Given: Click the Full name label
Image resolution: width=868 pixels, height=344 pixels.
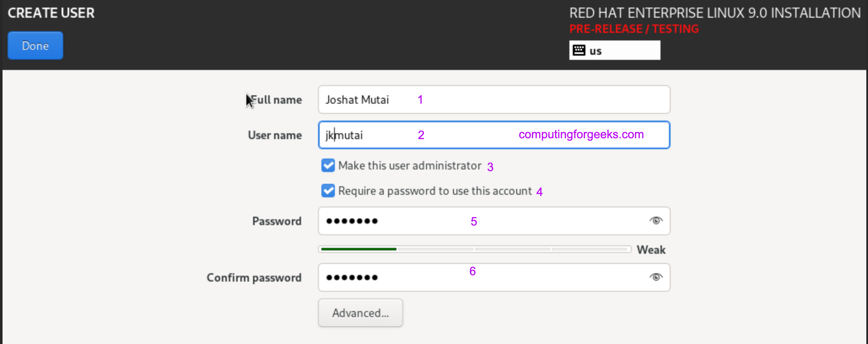Looking at the screenshot, I should point(276,100).
